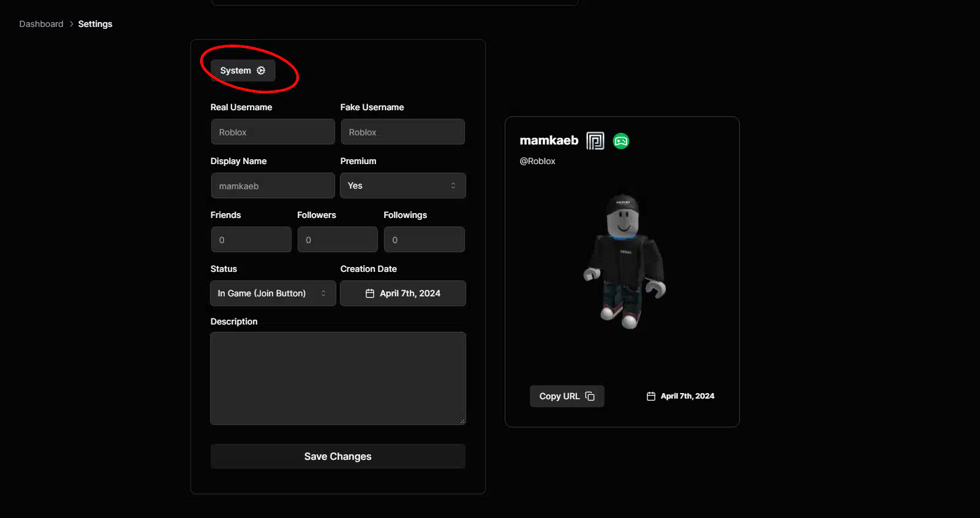
Task: Open the System settings button
Action: point(243,70)
